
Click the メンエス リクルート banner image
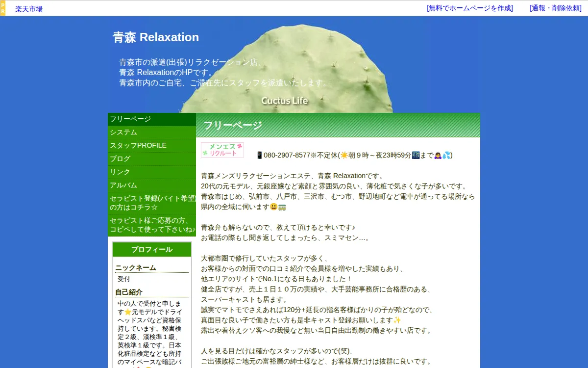[x=222, y=150]
